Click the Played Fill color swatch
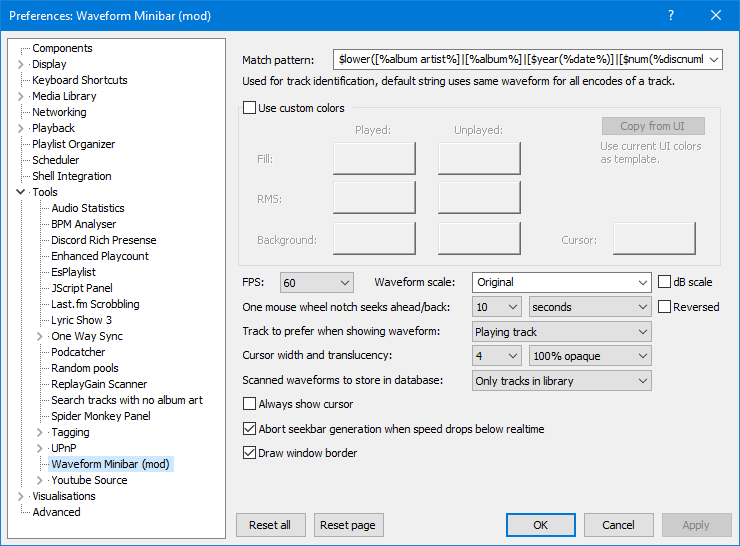Image resolution: width=740 pixels, height=546 pixels. (374, 158)
